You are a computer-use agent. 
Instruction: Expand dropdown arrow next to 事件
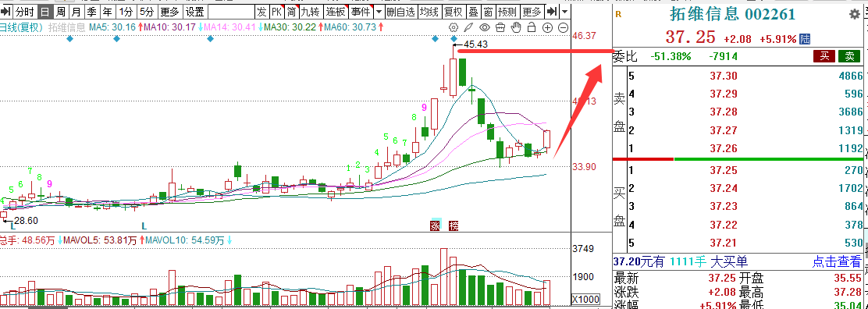pyautogui.click(x=379, y=12)
